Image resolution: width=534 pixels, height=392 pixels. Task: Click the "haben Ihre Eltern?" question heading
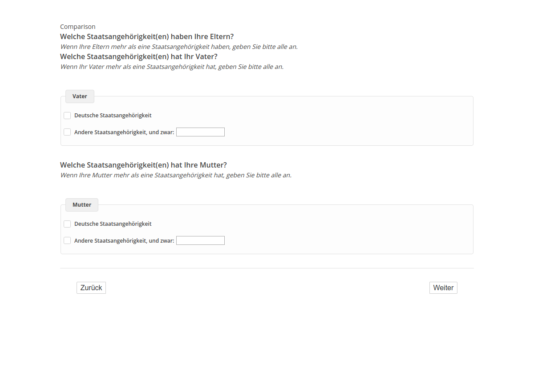(x=147, y=36)
